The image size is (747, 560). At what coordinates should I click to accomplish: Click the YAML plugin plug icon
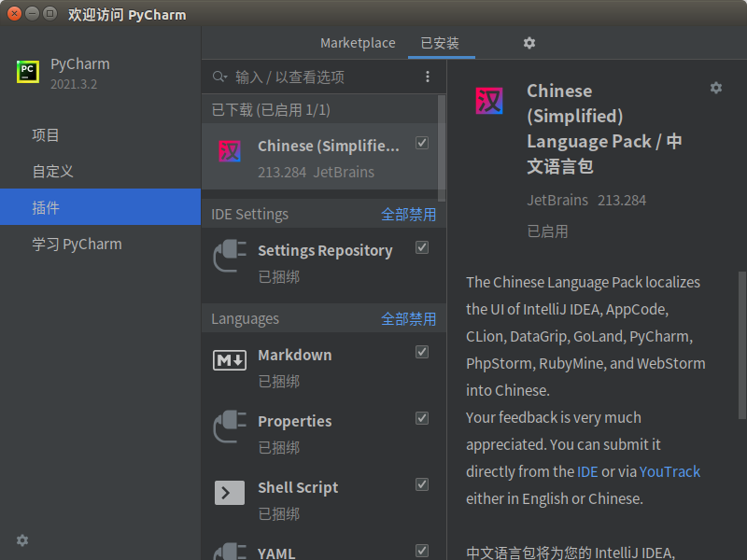(x=230, y=553)
